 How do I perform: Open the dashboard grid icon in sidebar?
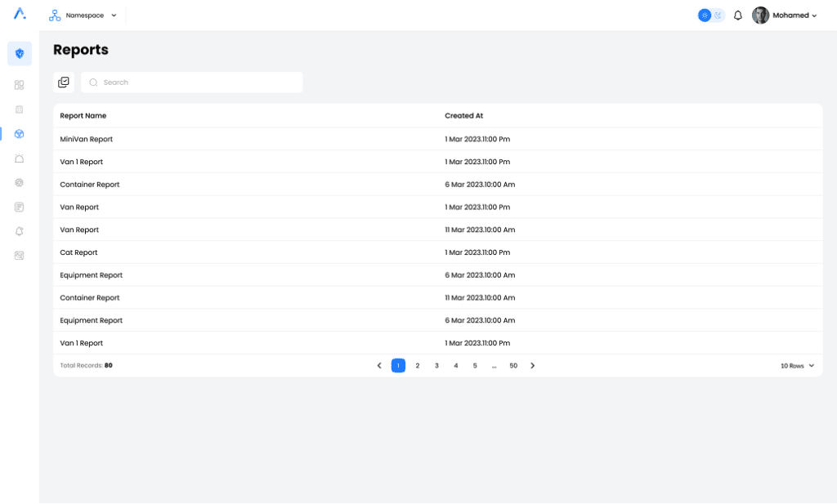pos(20,85)
